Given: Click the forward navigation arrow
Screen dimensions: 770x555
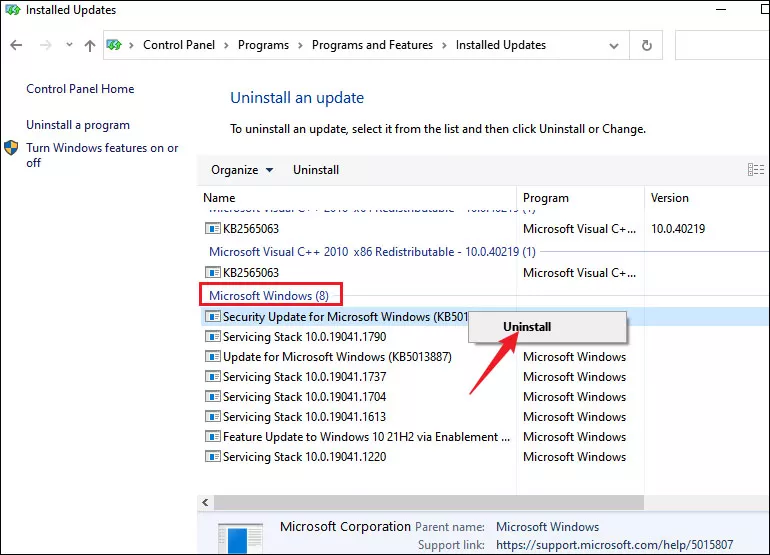Looking at the screenshot, I should click(x=46, y=45).
